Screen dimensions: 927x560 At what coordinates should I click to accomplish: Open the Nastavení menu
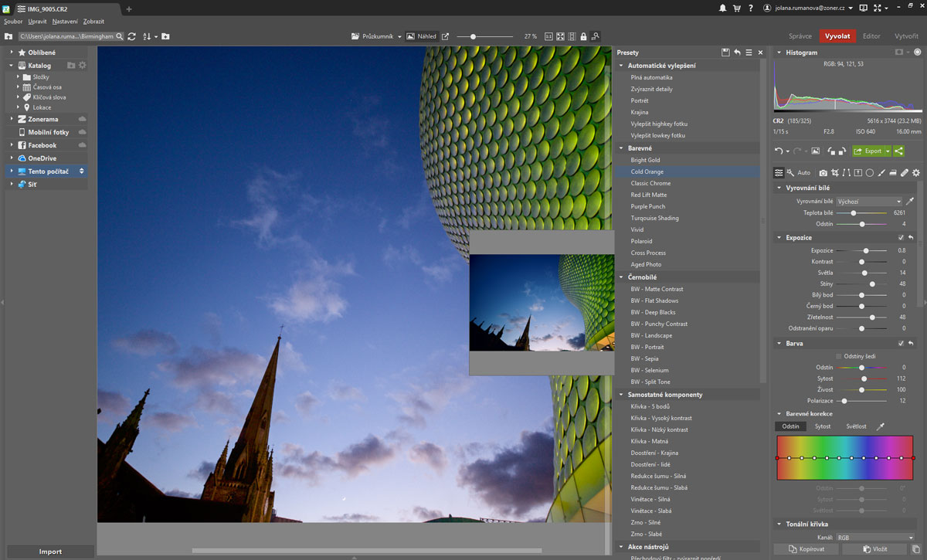[x=65, y=21]
